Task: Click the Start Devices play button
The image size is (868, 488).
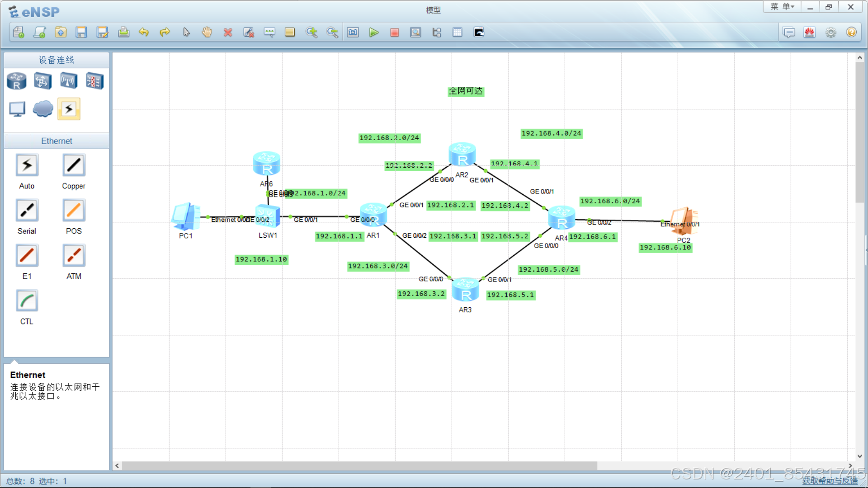Action: [373, 33]
